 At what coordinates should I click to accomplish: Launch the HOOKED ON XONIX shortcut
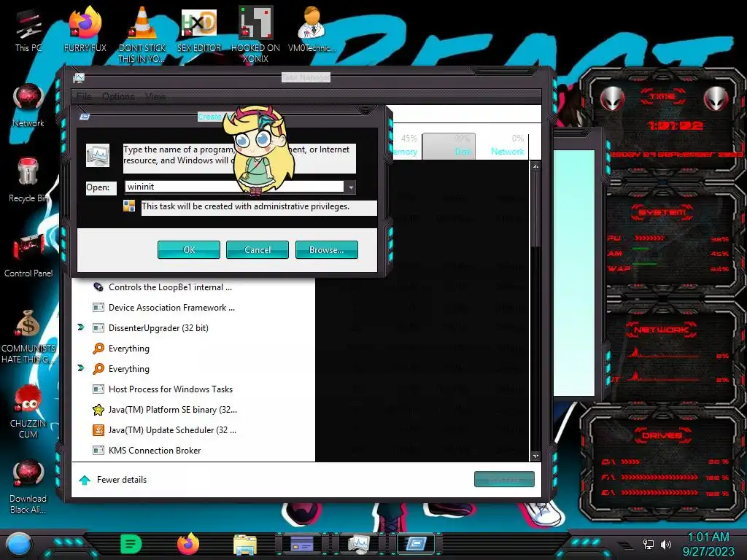pos(256,34)
